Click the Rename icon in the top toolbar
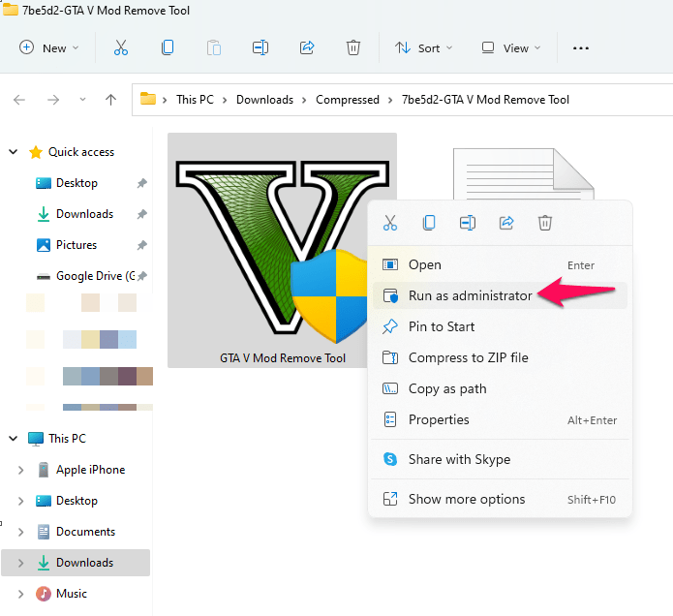 click(260, 47)
